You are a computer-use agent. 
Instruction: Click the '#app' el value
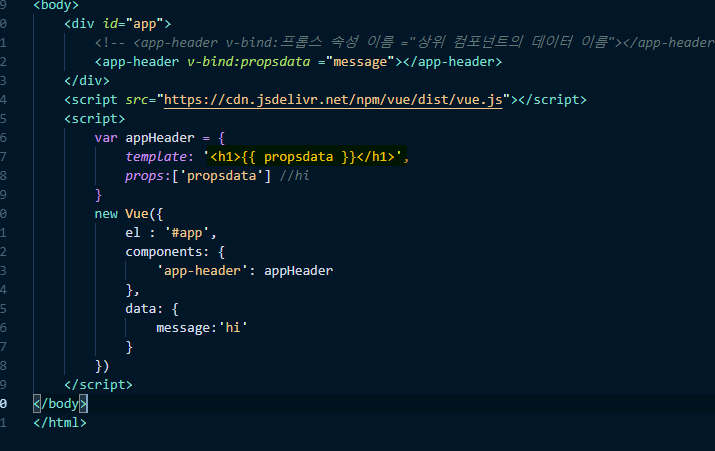187,233
